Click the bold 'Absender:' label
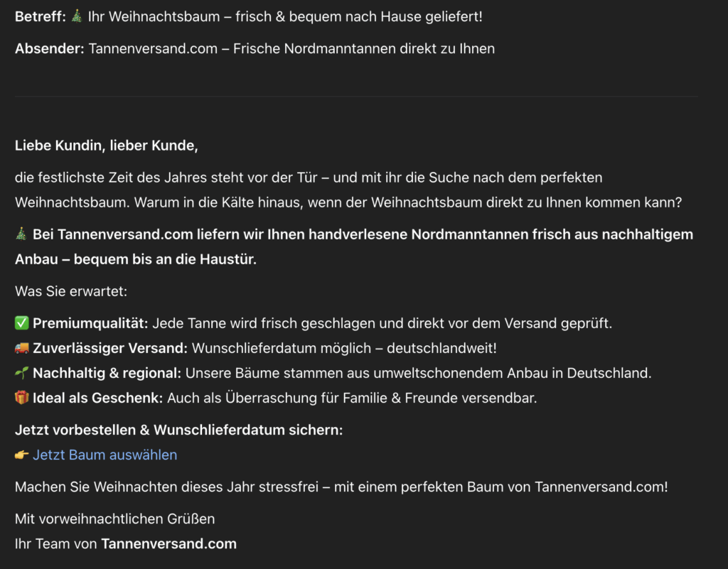This screenshot has width=728, height=569. 50,48
